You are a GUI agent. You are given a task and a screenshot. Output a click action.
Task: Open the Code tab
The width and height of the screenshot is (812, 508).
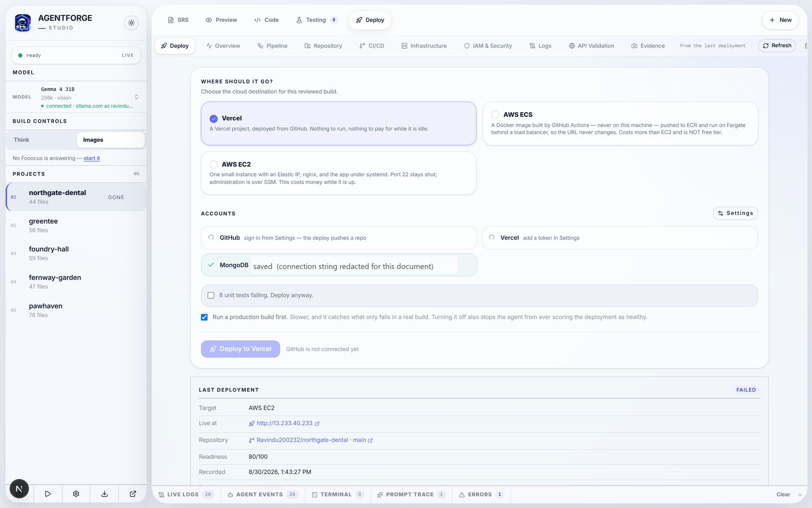(x=267, y=20)
